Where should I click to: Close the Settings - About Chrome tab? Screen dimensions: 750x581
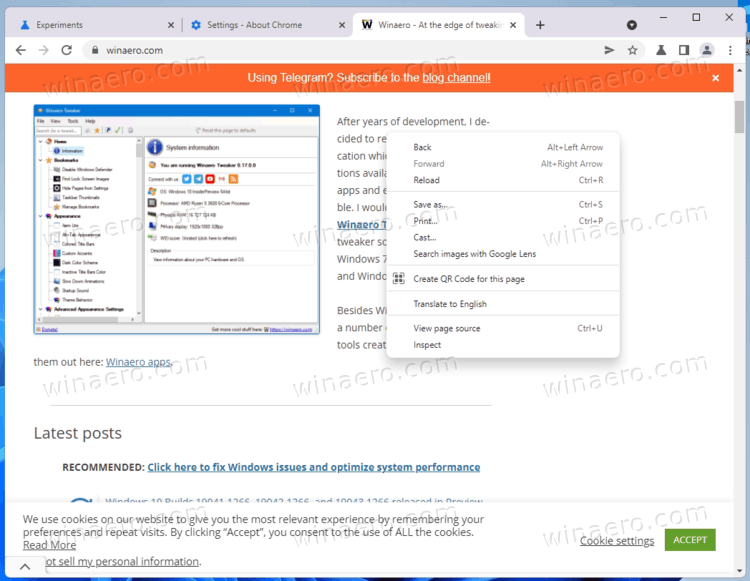pos(342,25)
